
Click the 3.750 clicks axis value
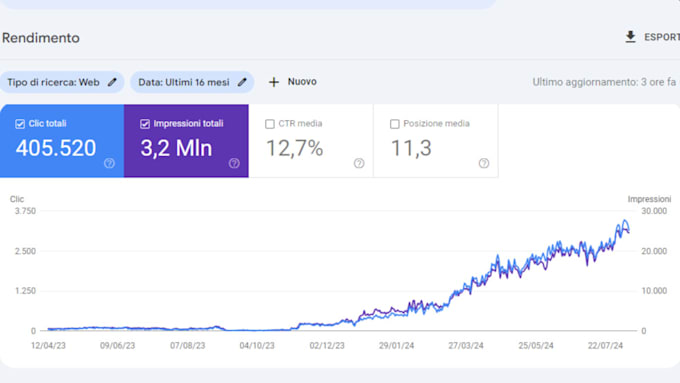(25, 211)
